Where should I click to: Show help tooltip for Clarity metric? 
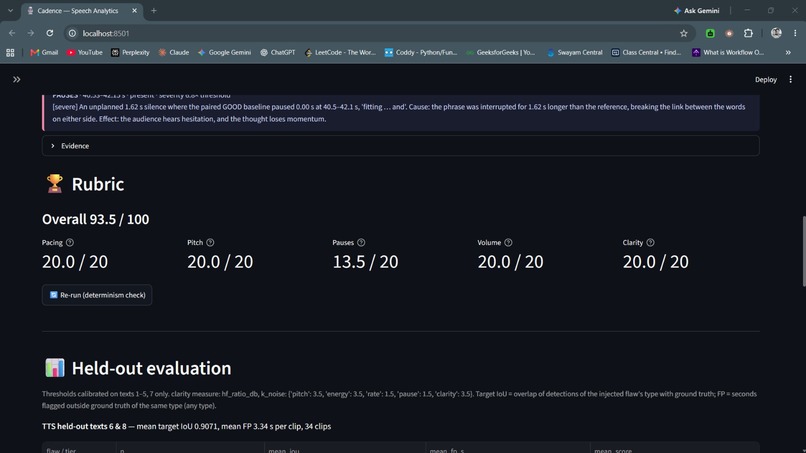pos(651,242)
